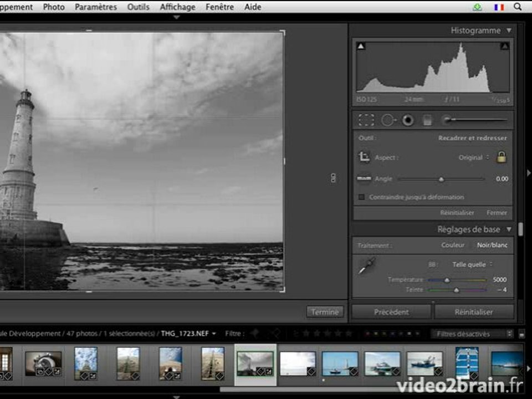Open the Aide menu
Screen dimensions: 532x399
coord(253,7)
